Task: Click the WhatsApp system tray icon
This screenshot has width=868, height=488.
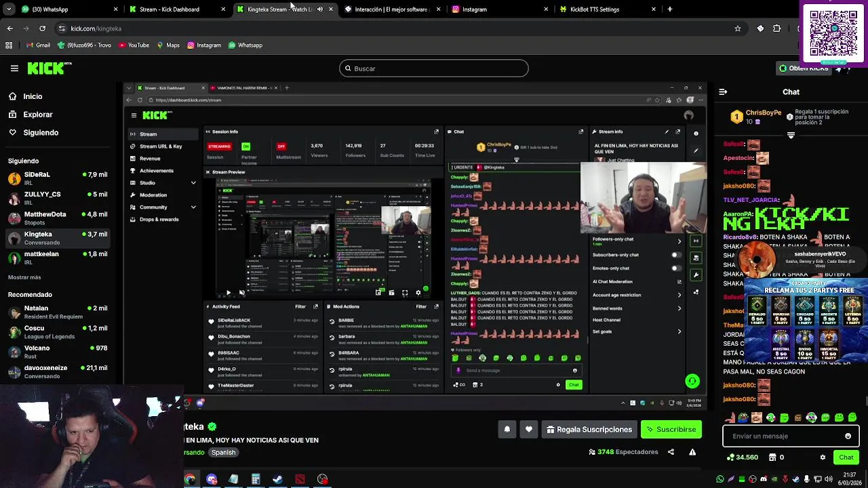Action: pyautogui.click(x=720, y=479)
